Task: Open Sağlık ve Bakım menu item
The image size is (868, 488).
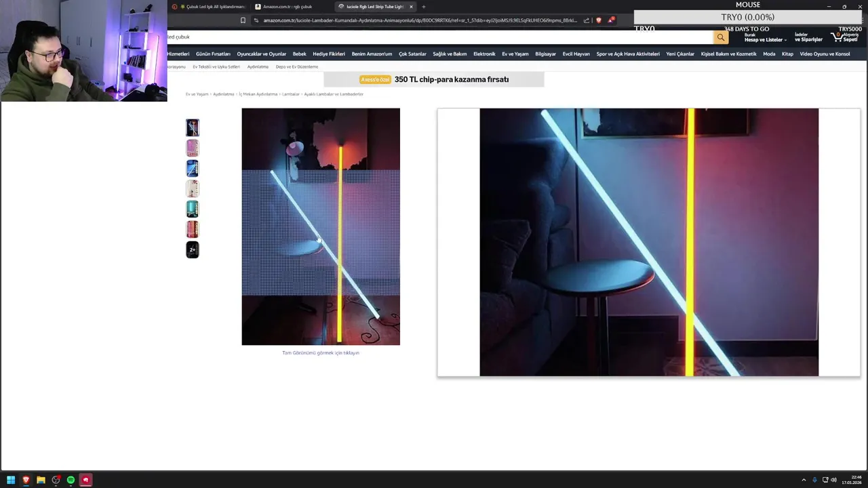Action: tap(450, 54)
